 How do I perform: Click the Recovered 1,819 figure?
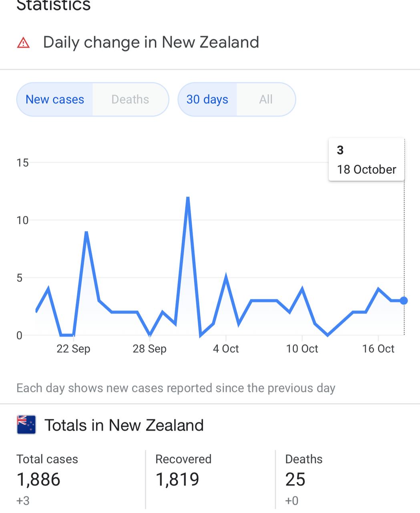[177, 479]
